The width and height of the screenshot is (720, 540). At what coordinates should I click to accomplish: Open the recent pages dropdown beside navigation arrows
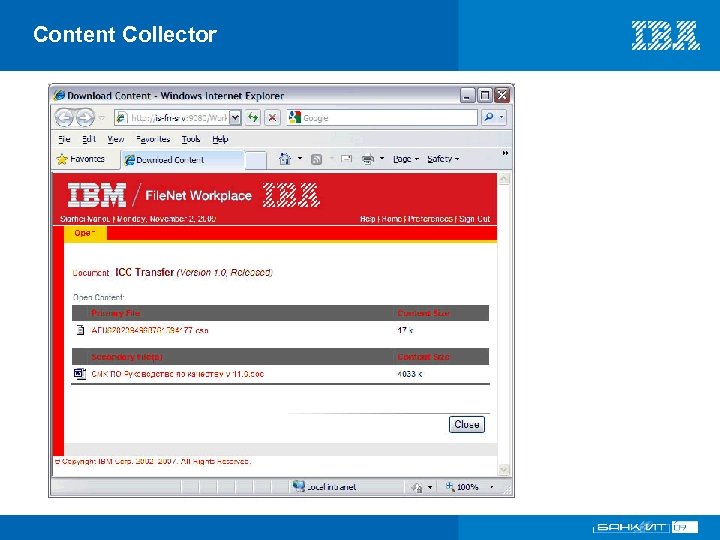pos(102,118)
